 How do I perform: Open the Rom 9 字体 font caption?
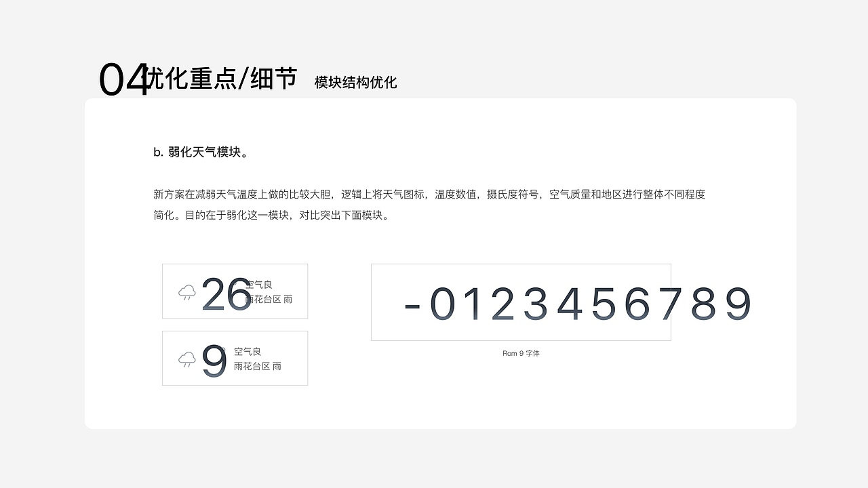coord(521,353)
